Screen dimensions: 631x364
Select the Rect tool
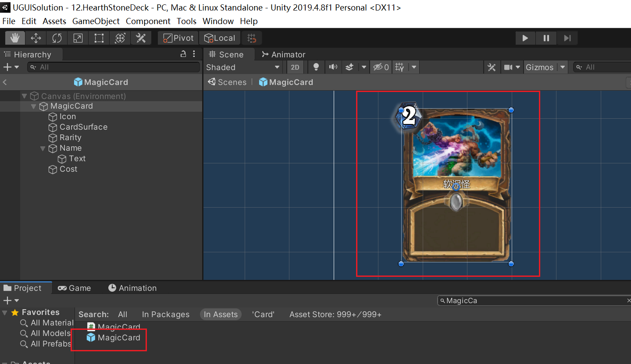tap(99, 38)
